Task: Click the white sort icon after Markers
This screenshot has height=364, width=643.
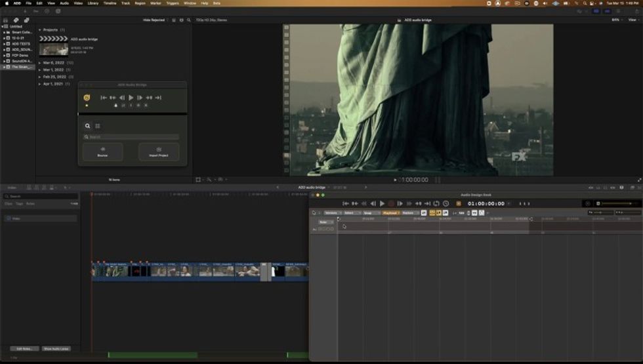Action: [424, 212]
